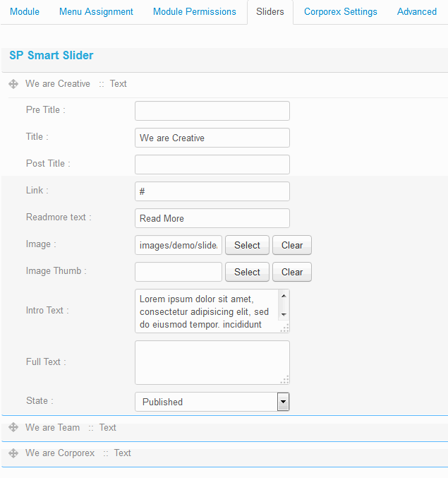Click the Readmore text label
The width and height of the screenshot is (448, 478).
pos(59,217)
